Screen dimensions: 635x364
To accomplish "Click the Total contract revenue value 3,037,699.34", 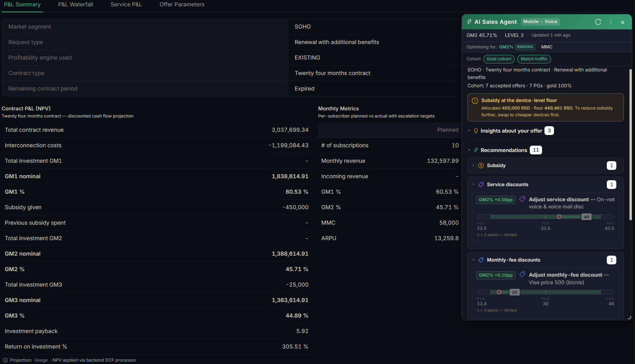I will 290,130.
